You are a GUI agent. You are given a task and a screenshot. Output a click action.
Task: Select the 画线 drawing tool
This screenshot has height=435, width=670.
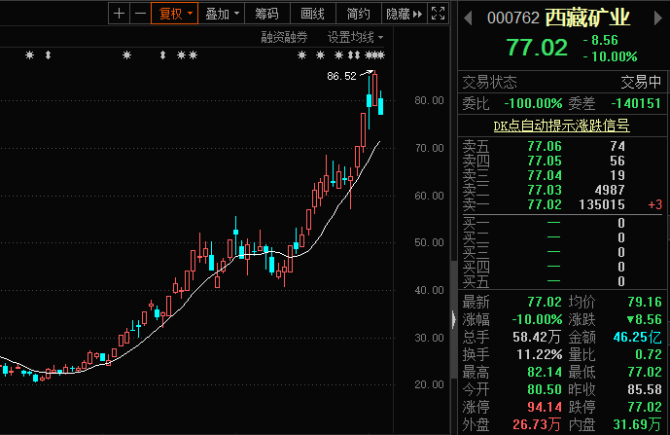click(313, 14)
